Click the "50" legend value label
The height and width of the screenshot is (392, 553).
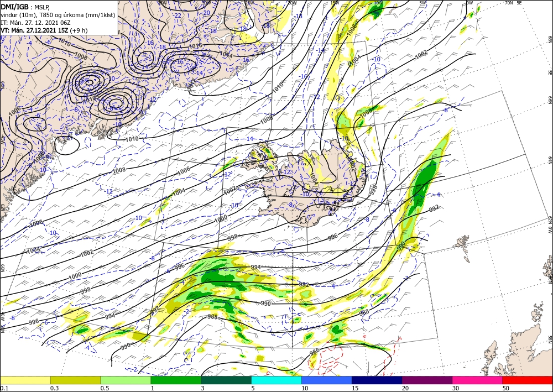tap(506, 388)
